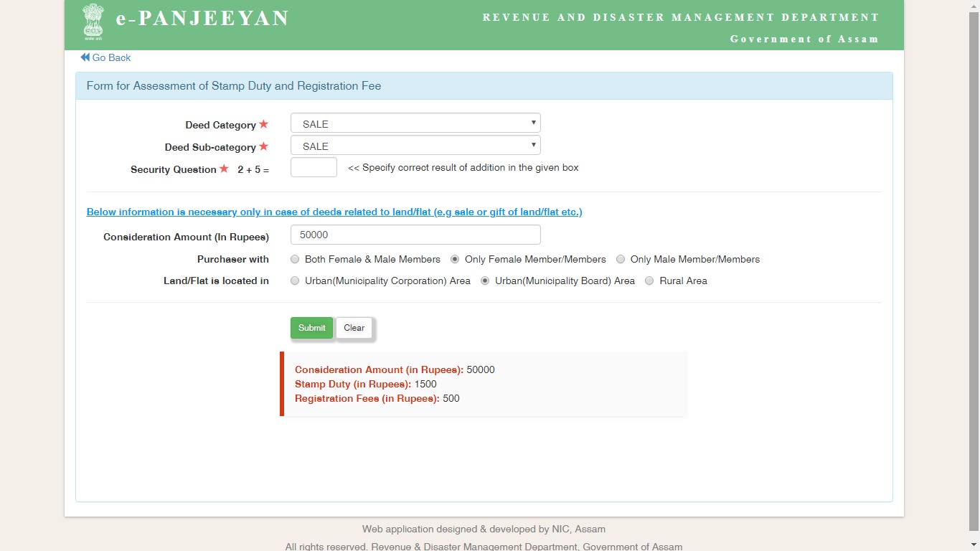
Task: Click the e-PANJEEYAN header title
Action: pos(202,19)
